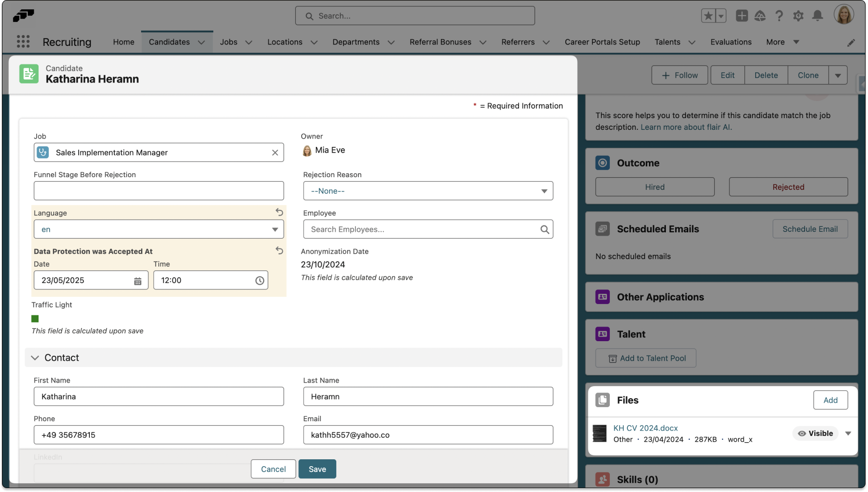Click the notifications bell icon
Screen dimensions: 868x492
pos(817,16)
